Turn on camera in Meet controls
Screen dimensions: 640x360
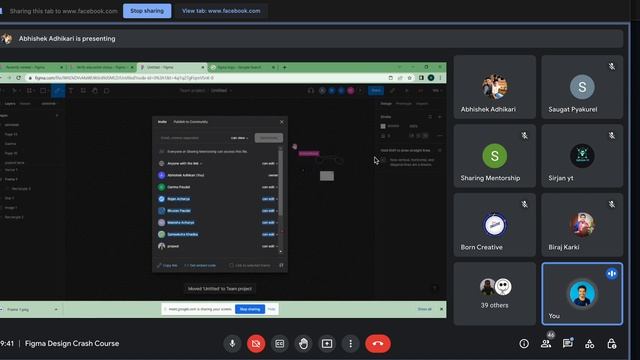coord(256,344)
